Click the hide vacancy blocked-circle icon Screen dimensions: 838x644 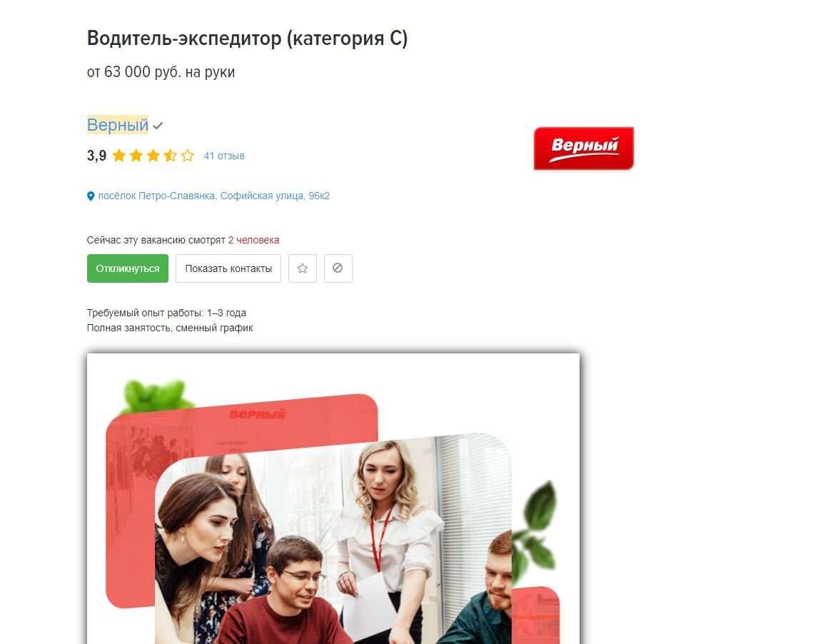338,268
